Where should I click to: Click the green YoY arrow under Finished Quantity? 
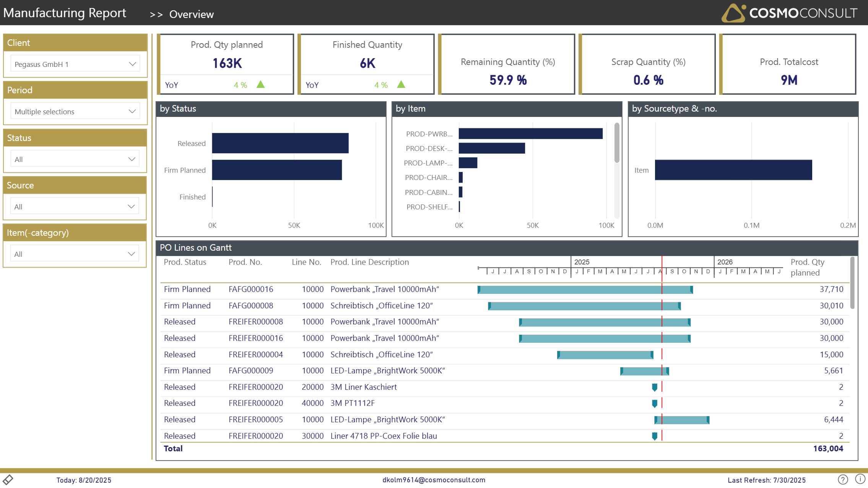coord(401,84)
